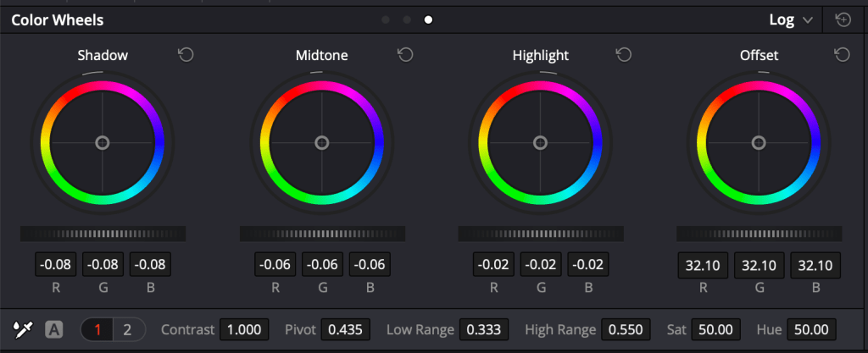This screenshot has width=868, height=353.
Task: Reset all Color Wheels settings
Action: 843,20
